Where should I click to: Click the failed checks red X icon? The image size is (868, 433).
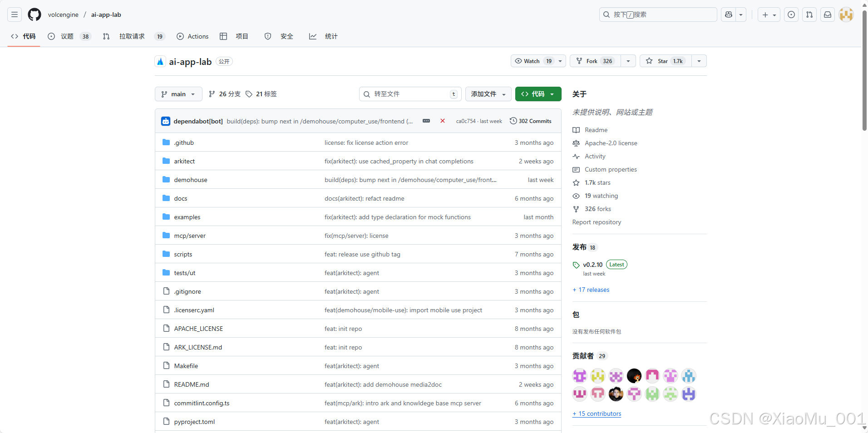443,121
